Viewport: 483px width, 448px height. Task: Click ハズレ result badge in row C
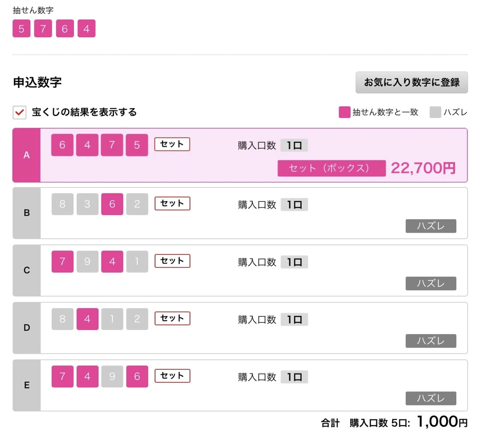431,284
